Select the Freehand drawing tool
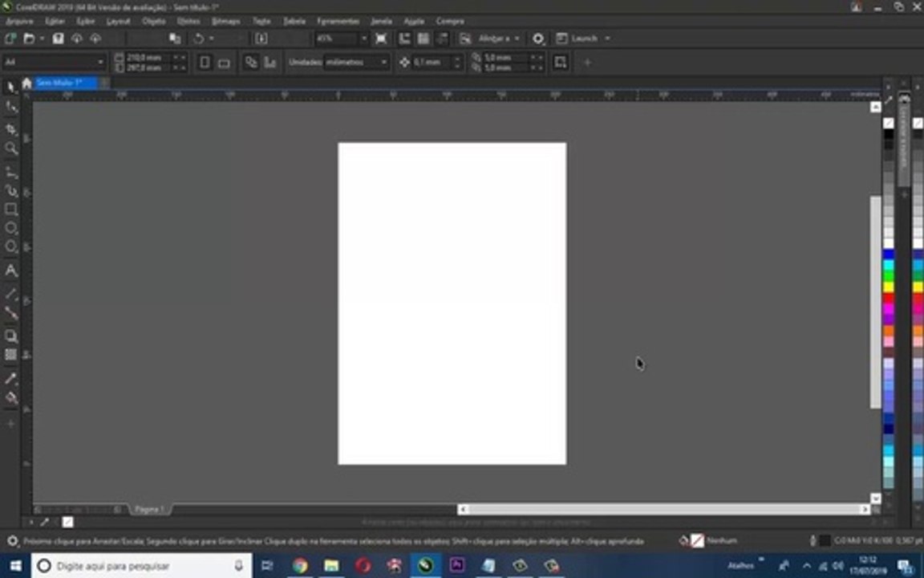This screenshot has height=578, width=924. pos(10,172)
